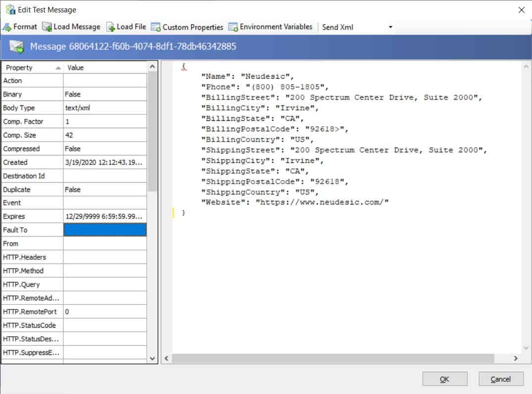Click the Comp. Factor value 1
This screenshot has width=532, height=394.
tap(67, 121)
